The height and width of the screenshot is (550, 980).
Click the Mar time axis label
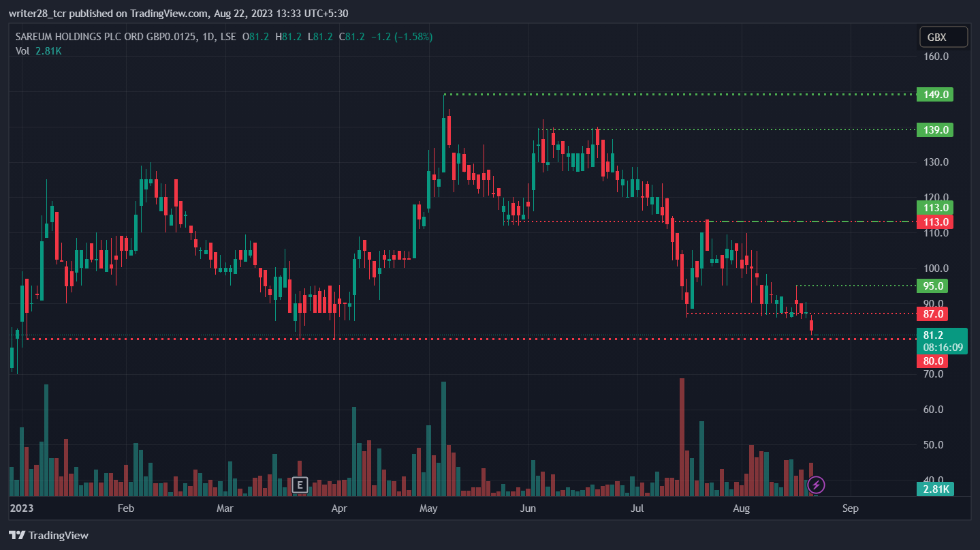tap(225, 508)
